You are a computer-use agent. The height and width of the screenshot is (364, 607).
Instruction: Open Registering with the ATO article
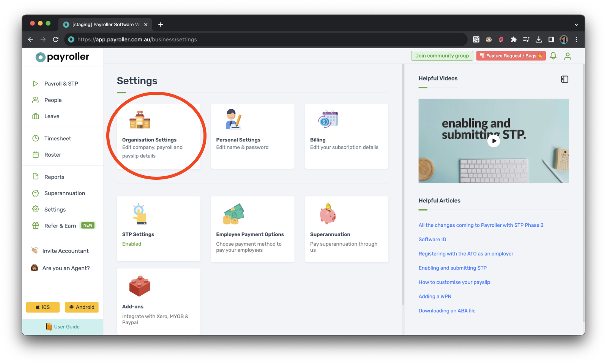(x=466, y=254)
